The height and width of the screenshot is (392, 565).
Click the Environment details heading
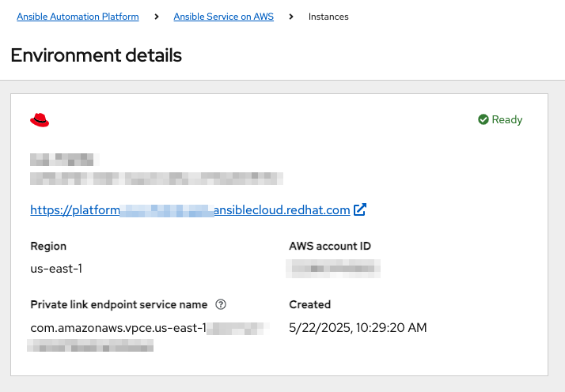97,55
